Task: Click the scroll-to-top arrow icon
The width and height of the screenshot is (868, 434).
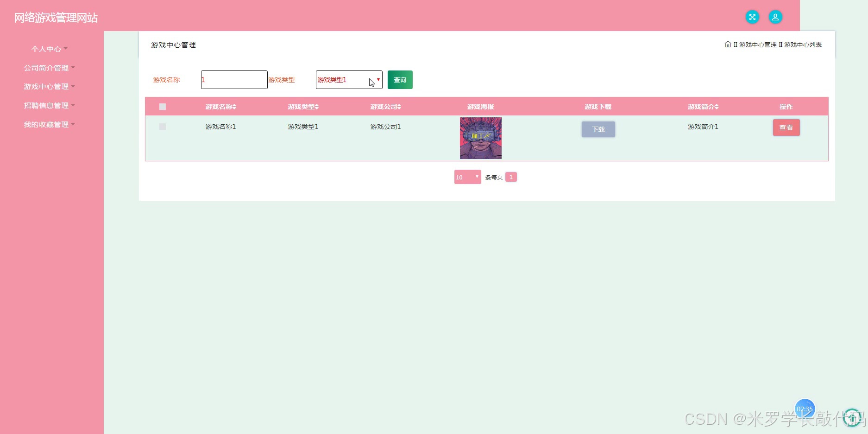Action: (x=852, y=418)
